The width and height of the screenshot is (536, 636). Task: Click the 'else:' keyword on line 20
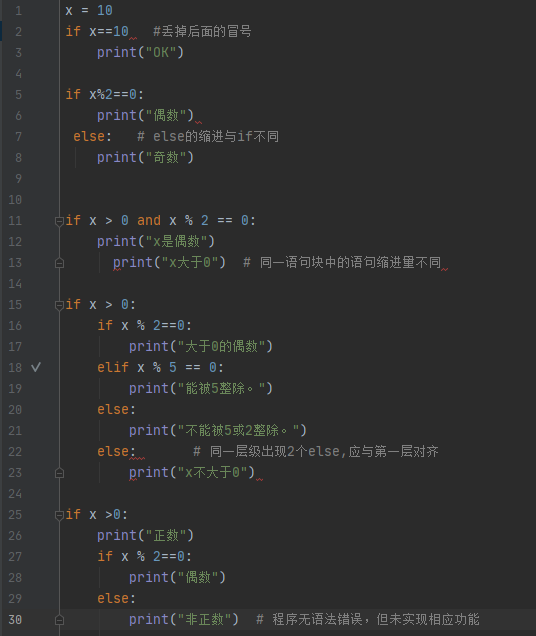[x=116, y=409]
